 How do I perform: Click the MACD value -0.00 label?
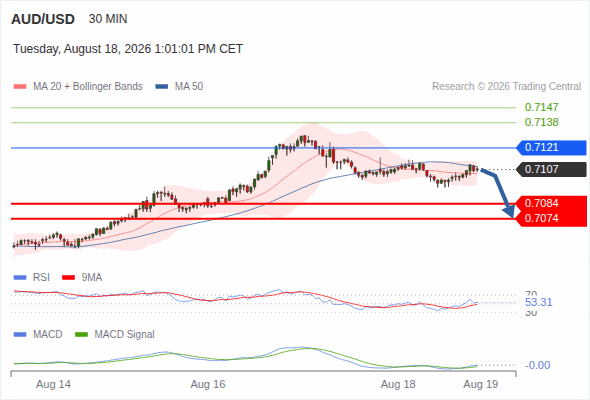[537, 365]
